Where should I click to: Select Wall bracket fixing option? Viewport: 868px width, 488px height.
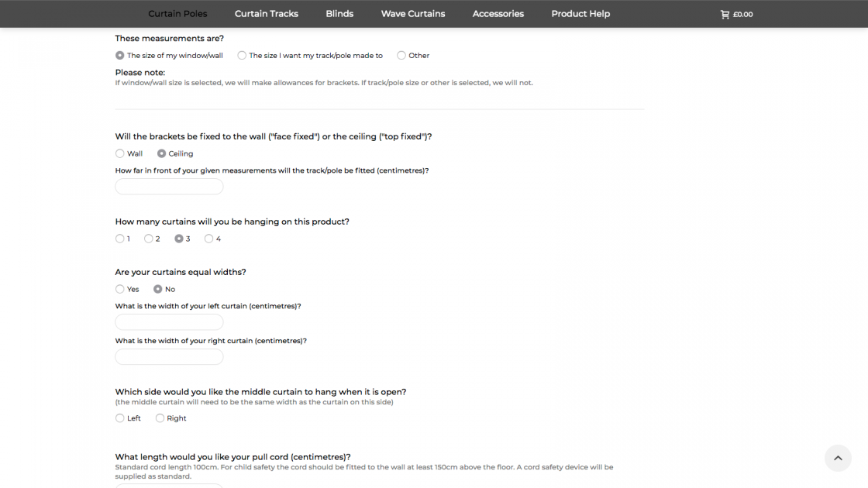[120, 153]
